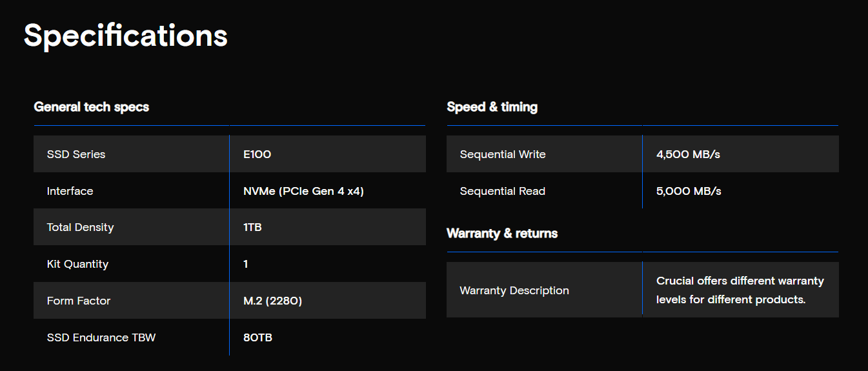The width and height of the screenshot is (868, 371).
Task: Select the E100 series value
Action: (257, 154)
